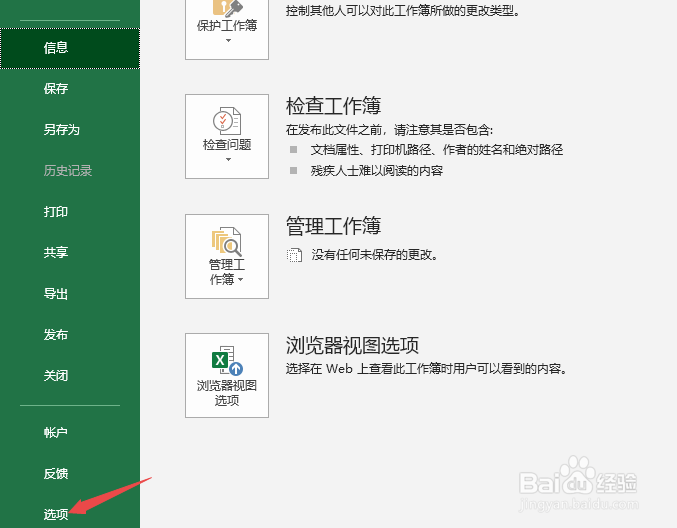Open 反馈 (Feedback)
Viewport: 677px width, 528px height.
point(56,474)
